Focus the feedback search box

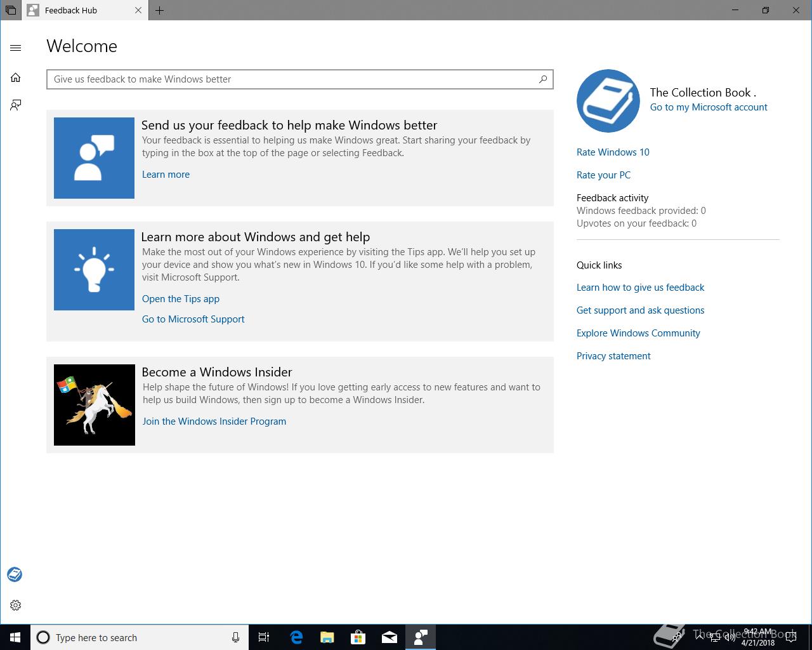pos(300,79)
